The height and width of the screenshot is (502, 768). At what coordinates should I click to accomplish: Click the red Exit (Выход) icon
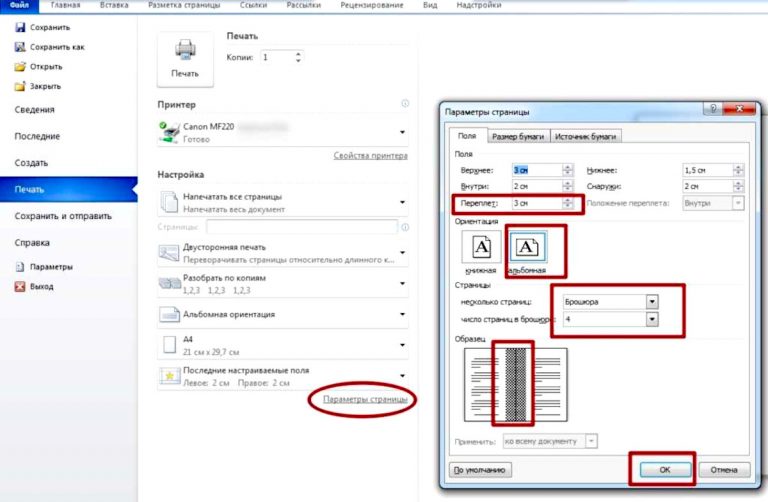click(x=20, y=287)
